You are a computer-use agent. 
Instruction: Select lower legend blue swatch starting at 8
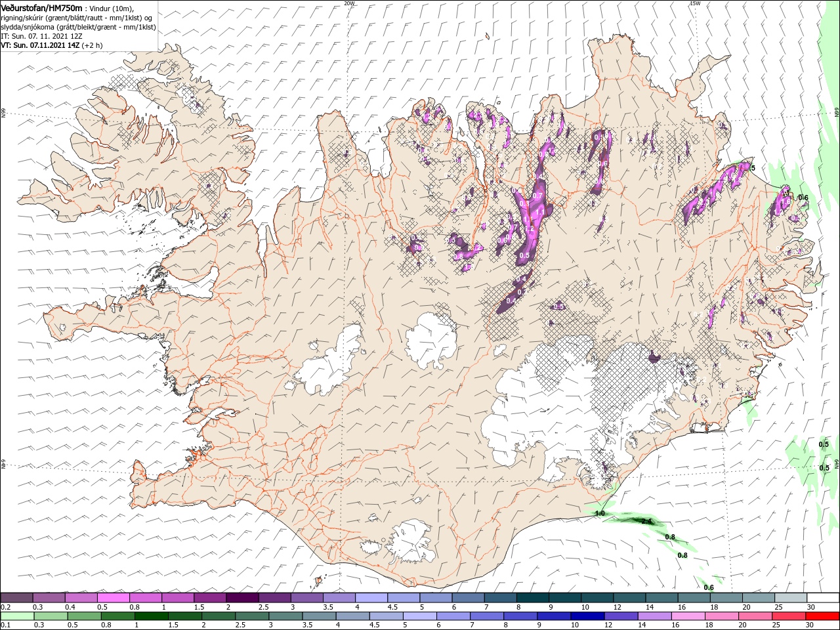tap(520, 616)
